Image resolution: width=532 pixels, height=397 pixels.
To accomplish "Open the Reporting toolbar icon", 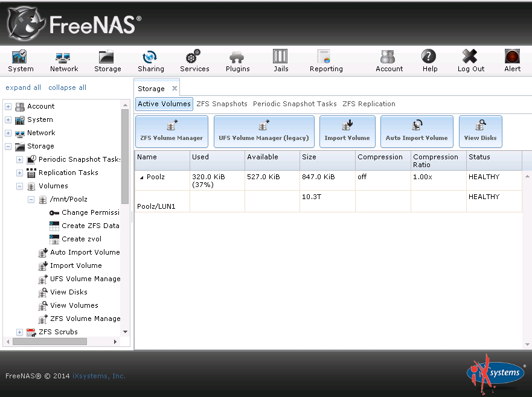I will point(325,61).
